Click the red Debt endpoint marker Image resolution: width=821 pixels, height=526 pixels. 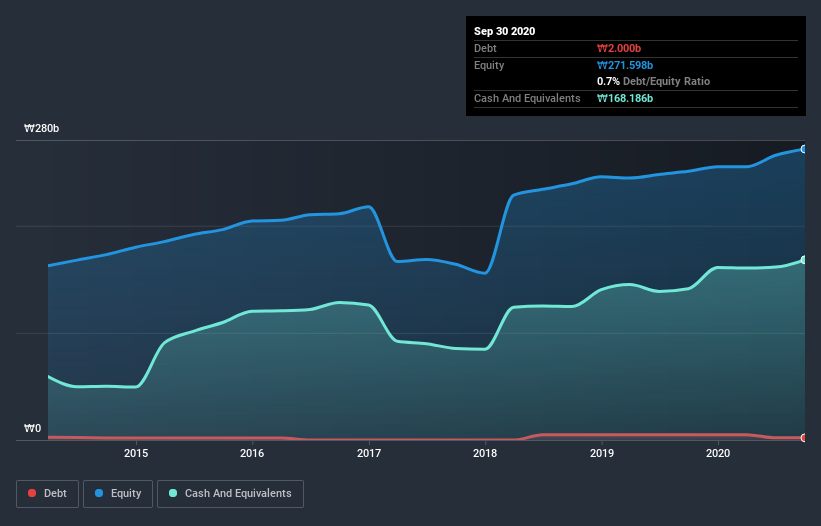804,438
